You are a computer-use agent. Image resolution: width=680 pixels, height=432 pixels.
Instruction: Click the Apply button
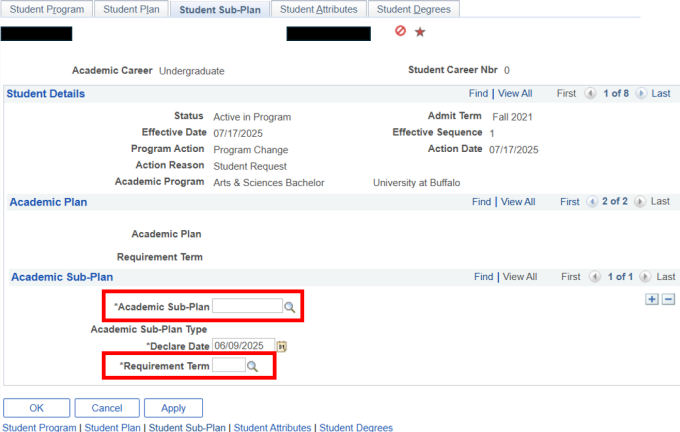[x=173, y=408]
